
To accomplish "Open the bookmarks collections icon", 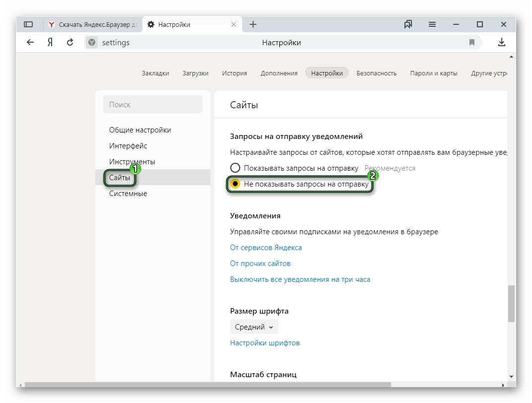I will point(408,24).
